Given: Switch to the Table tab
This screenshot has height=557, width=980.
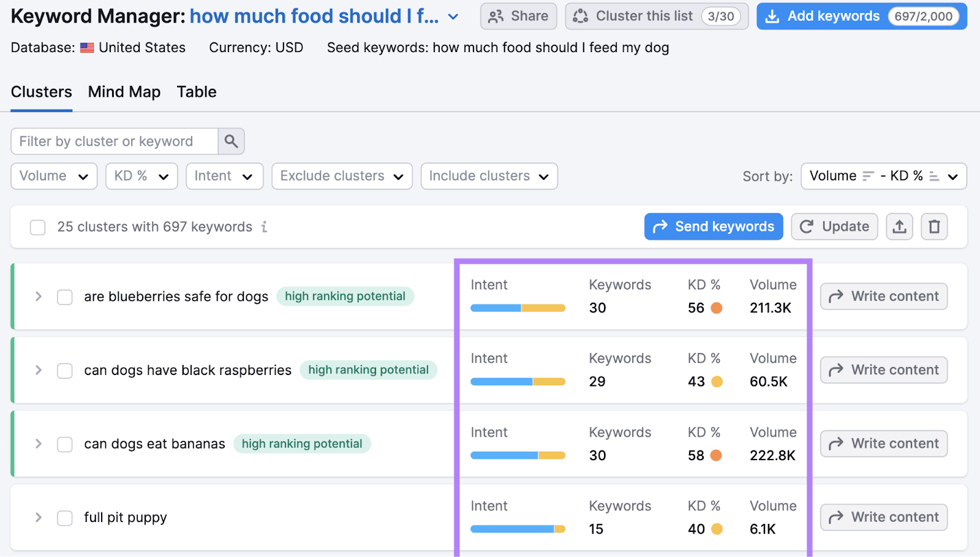Looking at the screenshot, I should (197, 92).
